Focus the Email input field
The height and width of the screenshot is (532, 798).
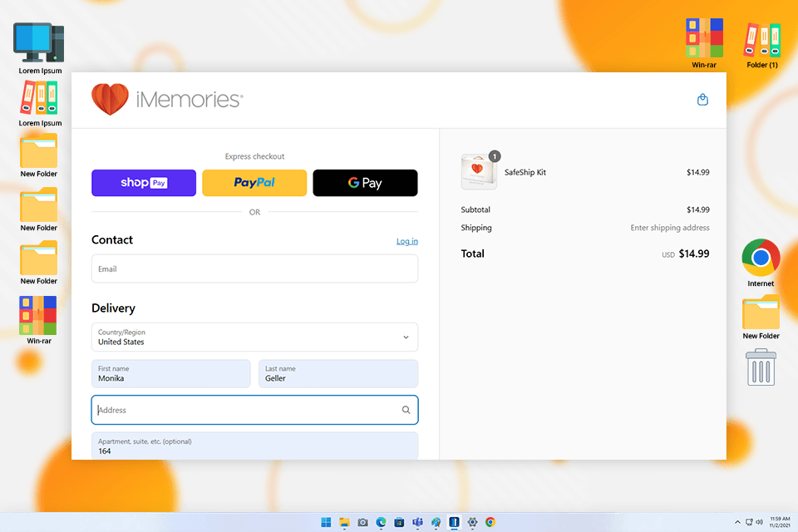254,268
